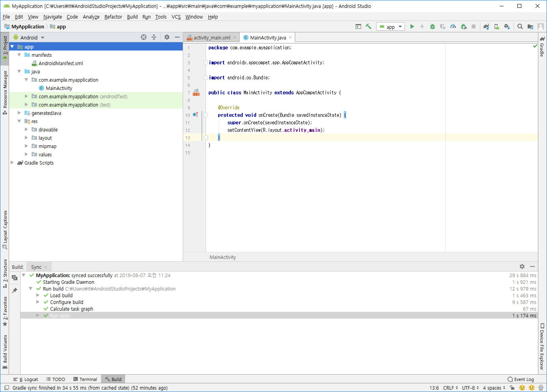547x392 pixels.
Task: Click the Pin tab icon in Build panel
Action: (x=15, y=291)
